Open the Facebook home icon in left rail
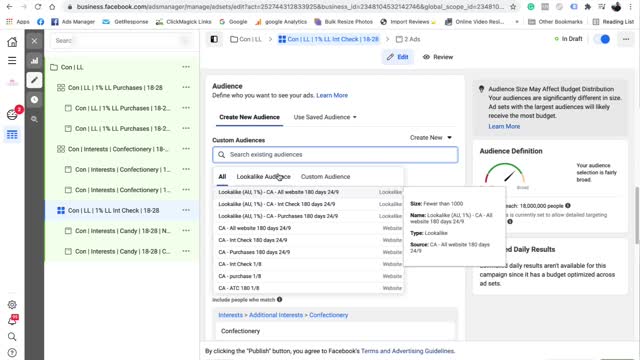640x360 pixels. 12,42
